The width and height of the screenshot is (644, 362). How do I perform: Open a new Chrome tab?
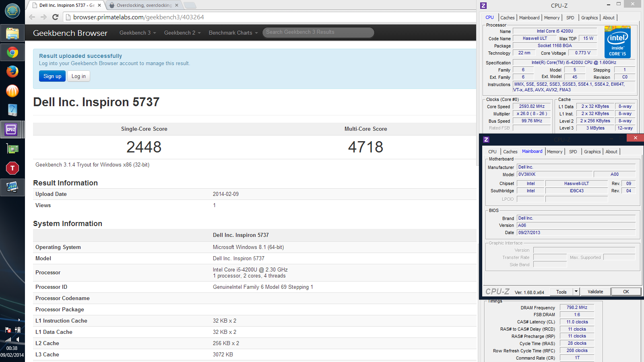click(x=190, y=5)
